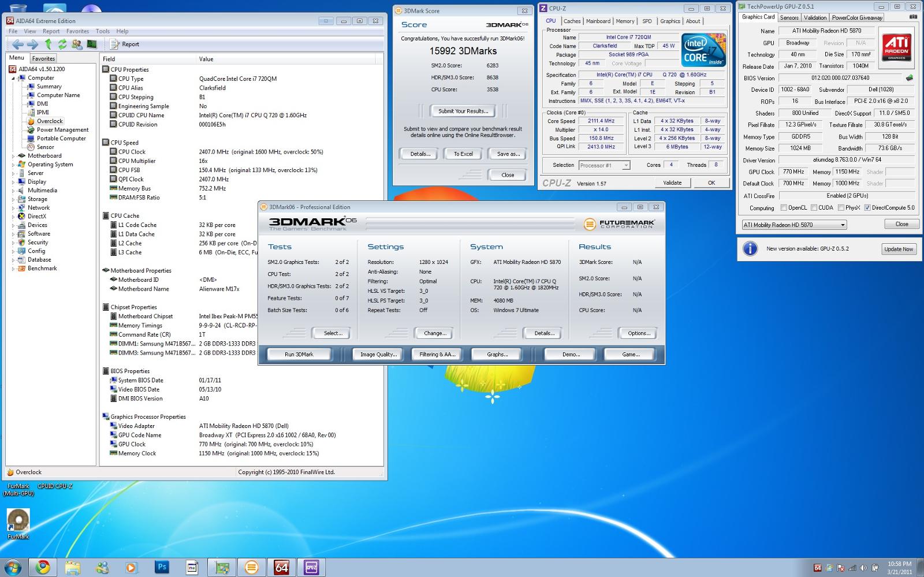Image resolution: width=924 pixels, height=577 pixels.
Task: Open AIDA64 green monitor toolbar icon
Action: tap(92, 44)
